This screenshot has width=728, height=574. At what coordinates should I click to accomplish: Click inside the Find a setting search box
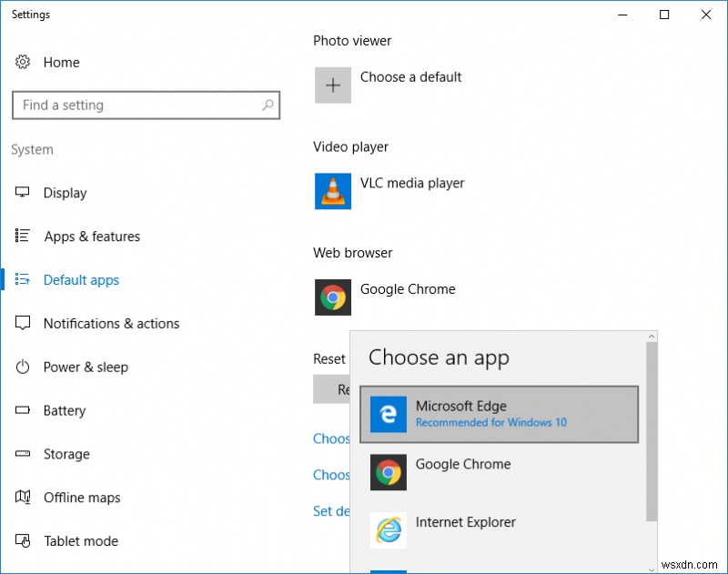pyautogui.click(x=146, y=105)
